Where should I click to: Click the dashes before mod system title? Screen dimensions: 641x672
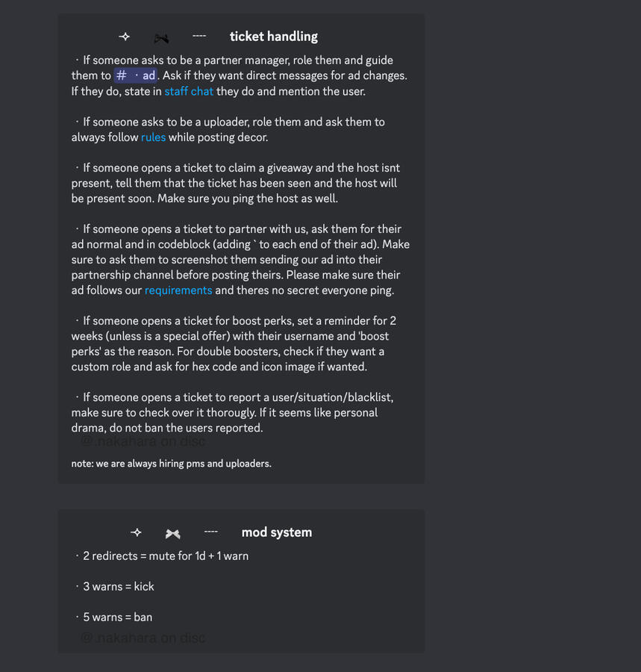(210, 532)
